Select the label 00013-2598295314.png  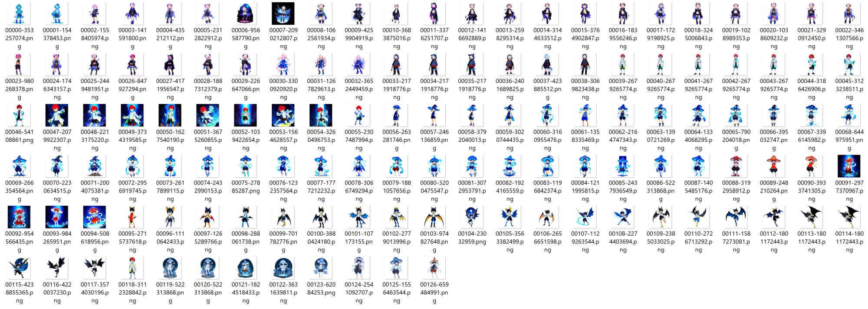[x=510, y=38]
